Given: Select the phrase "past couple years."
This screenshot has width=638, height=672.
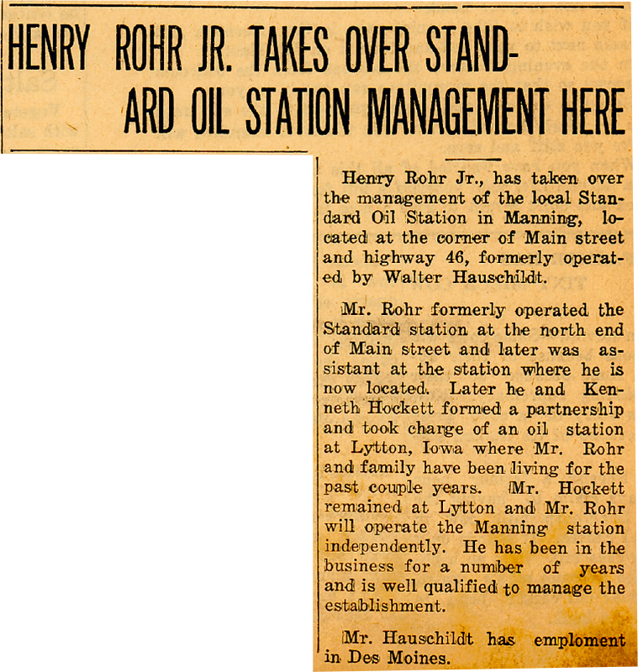Looking at the screenshot, I should 402,488.
